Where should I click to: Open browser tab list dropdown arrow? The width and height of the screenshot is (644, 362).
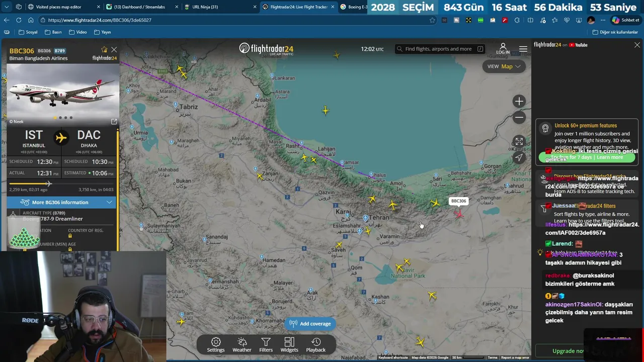7,7
